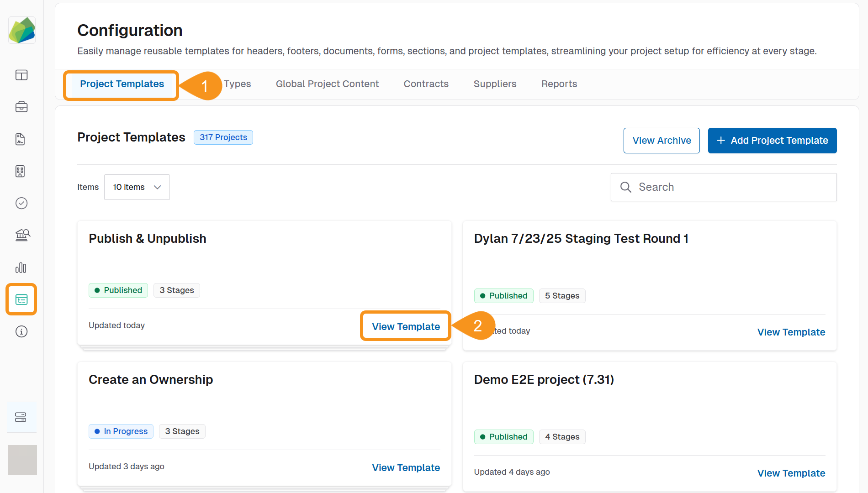Screen dimensions: 868x493
Task: Open the dashboard layout icon in sidebar
Action: 21,75
